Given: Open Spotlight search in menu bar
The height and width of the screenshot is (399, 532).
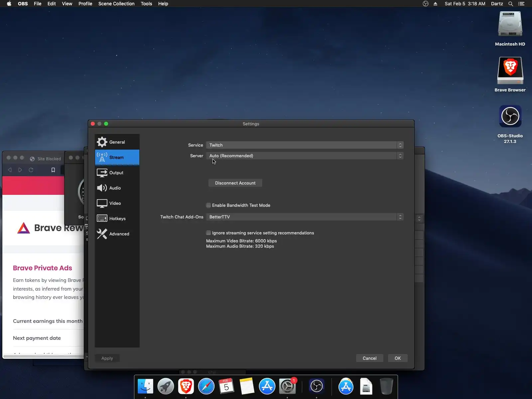Looking at the screenshot, I should [511, 4].
